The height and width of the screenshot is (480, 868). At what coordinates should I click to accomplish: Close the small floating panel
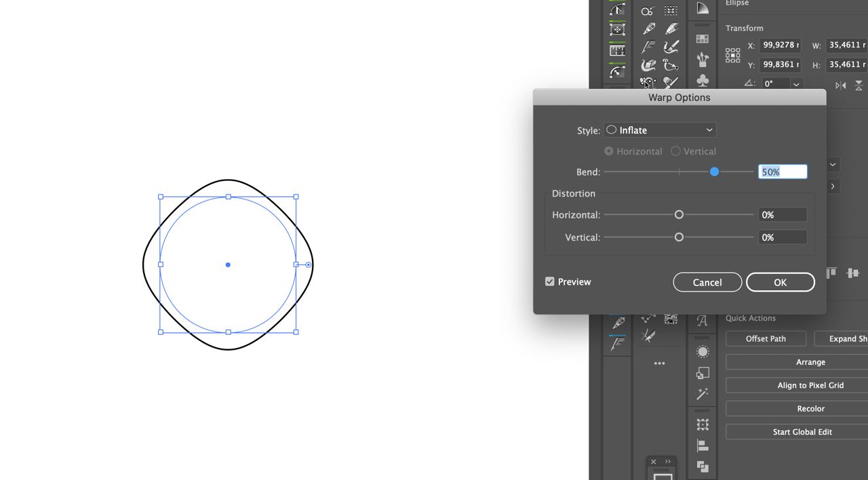pyautogui.click(x=654, y=462)
